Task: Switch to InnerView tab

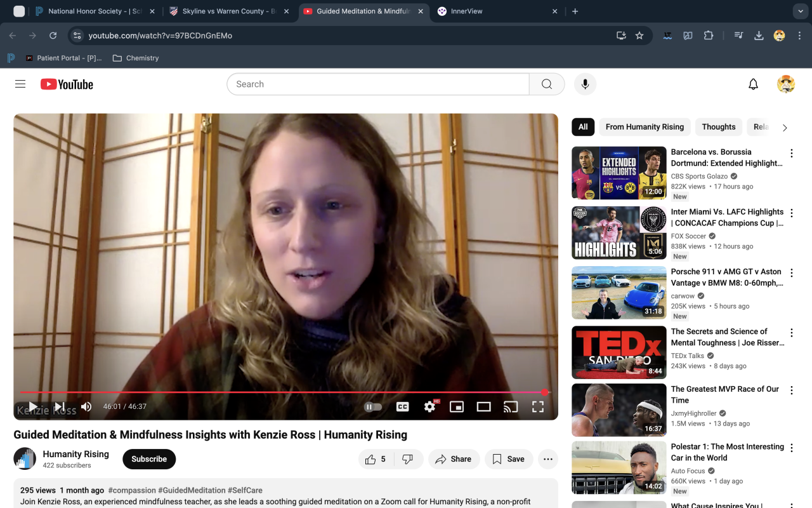Action: (x=497, y=11)
